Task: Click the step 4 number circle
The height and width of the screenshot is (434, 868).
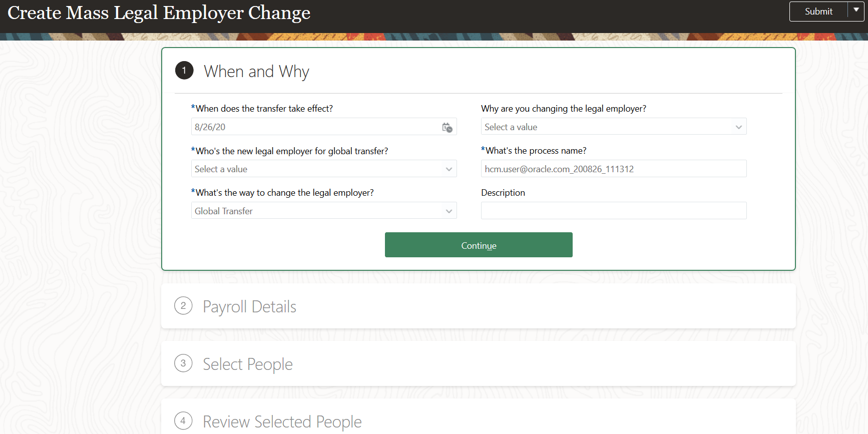Action: pyautogui.click(x=183, y=421)
